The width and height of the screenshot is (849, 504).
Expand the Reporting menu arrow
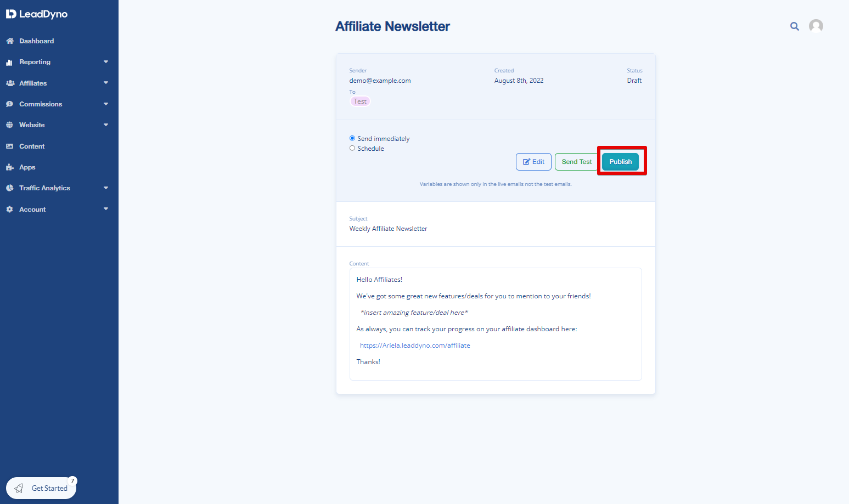pyautogui.click(x=106, y=62)
